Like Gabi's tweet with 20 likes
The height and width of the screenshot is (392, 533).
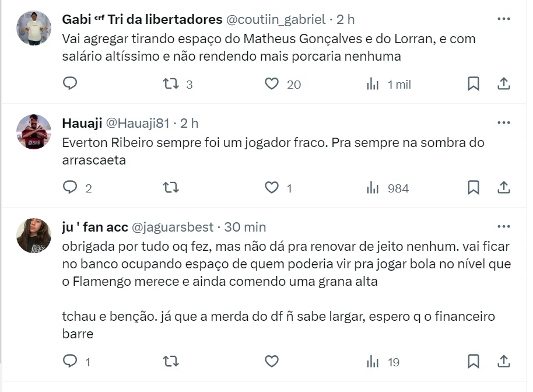272,84
